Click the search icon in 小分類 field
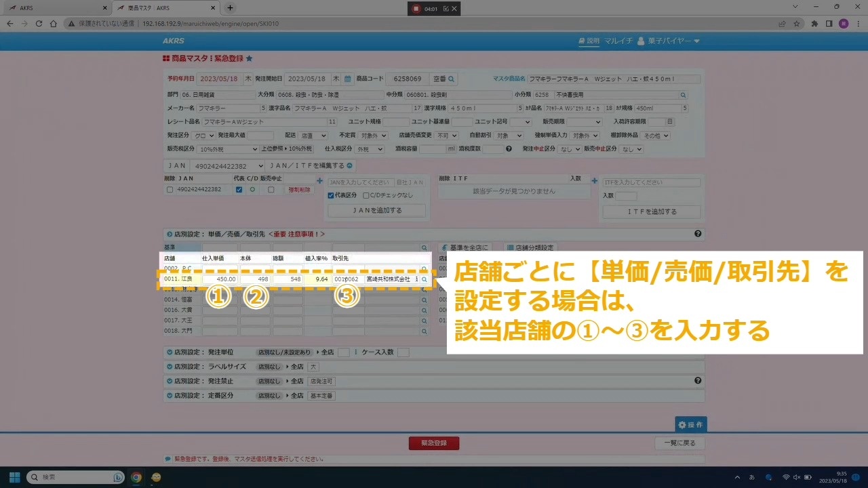Viewport: 868px width, 488px height. [x=683, y=95]
